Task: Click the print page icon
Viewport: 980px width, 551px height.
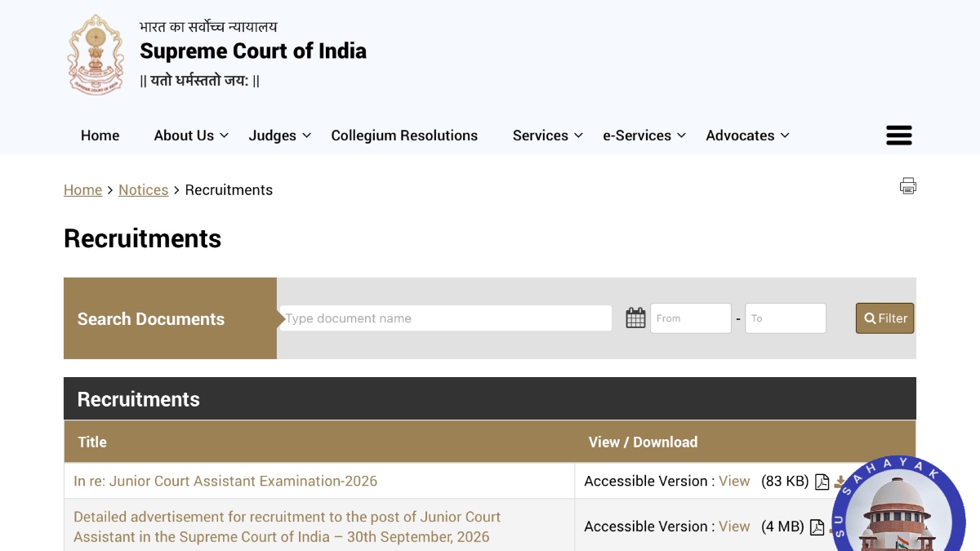Action: 908,185
